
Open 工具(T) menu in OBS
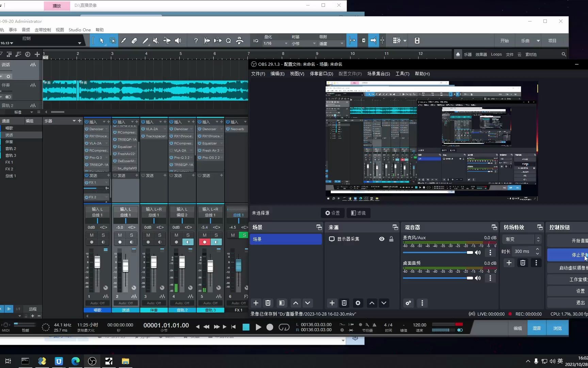(402, 74)
